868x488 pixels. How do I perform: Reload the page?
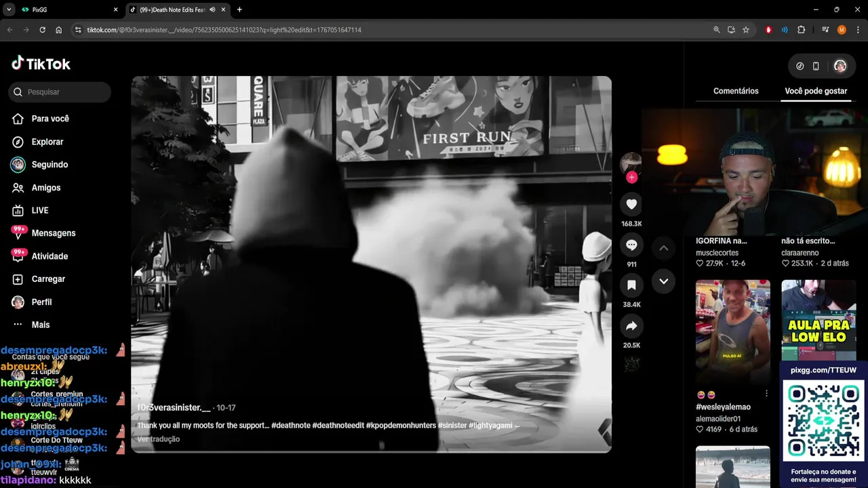(x=42, y=30)
